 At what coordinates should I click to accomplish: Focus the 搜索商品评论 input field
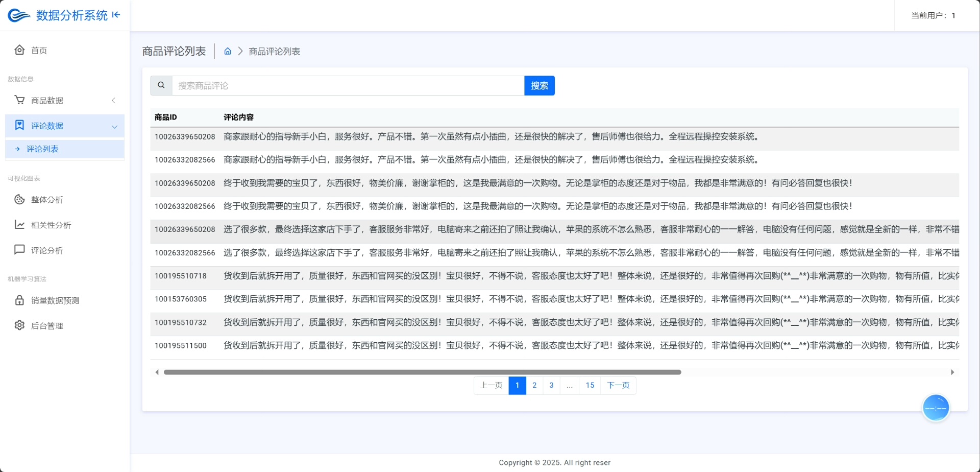point(348,85)
